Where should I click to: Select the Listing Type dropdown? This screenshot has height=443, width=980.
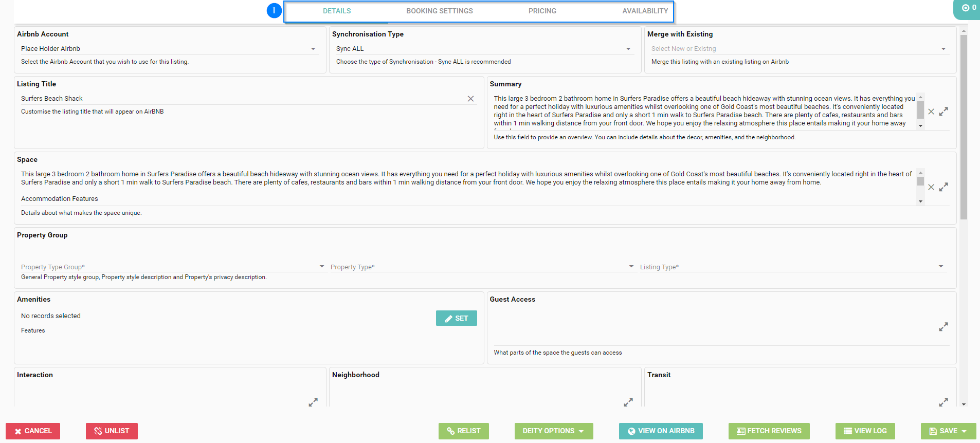coord(940,267)
